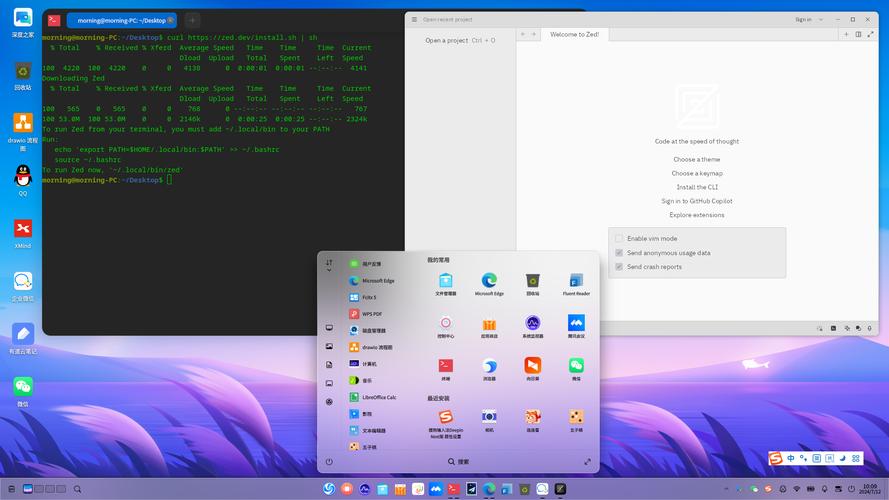Image resolution: width=889 pixels, height=500 pixels.
Task: Launch WeChat icon in launcher grid
Action: (x=576, y=368)
